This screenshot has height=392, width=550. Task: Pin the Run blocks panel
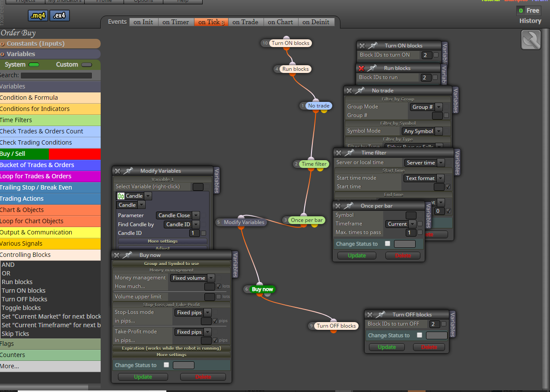click(x=372, y=68)
